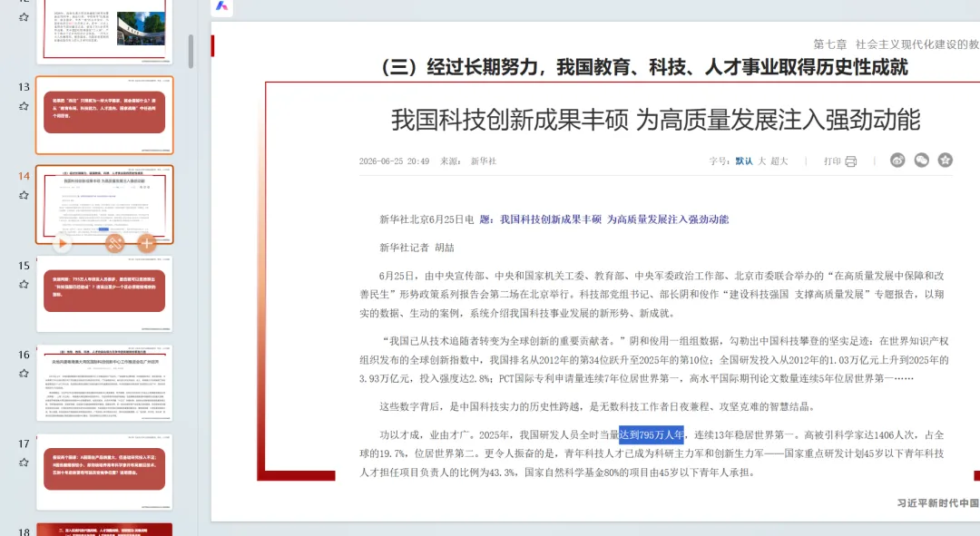The height and width of the screenshot is (536, 980).
Task: Select slide 16 thumbnail
Action: (104, 383)
